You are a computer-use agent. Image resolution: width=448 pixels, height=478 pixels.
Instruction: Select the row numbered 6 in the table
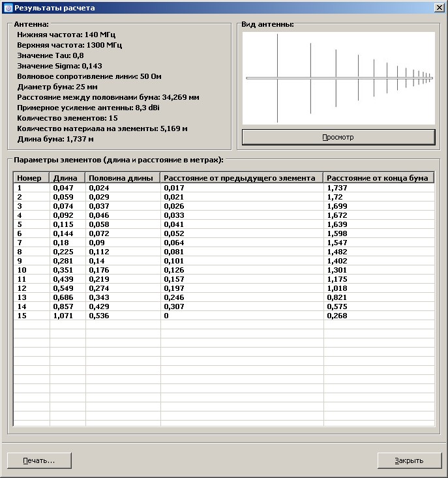tap(224, 233)
